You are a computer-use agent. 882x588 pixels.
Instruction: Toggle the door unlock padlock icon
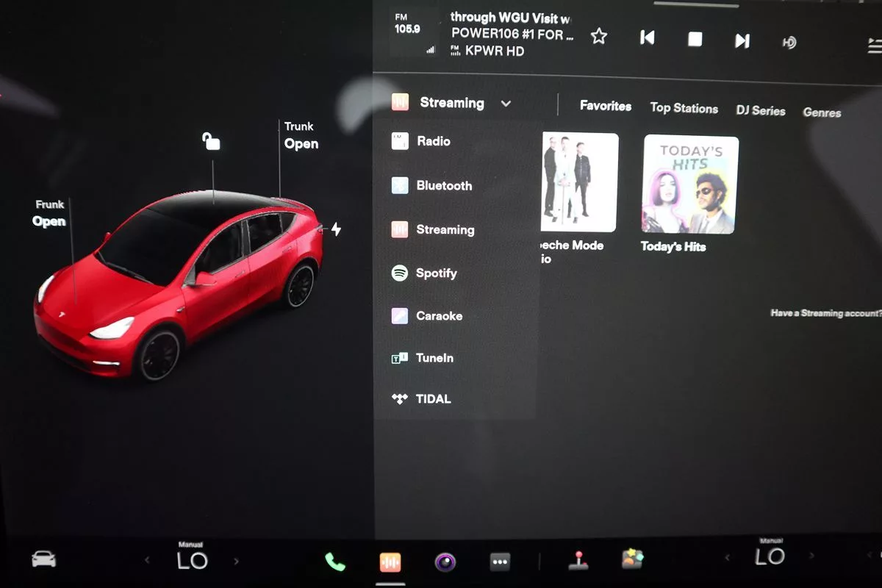tap(212, 141)
